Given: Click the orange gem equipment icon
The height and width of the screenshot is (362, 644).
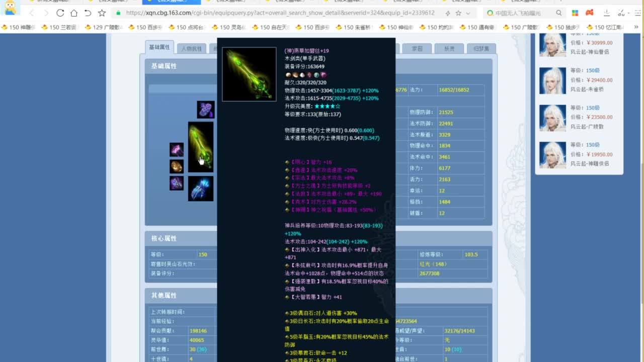Looking at the screenshot, I should (x=176, y=166).
